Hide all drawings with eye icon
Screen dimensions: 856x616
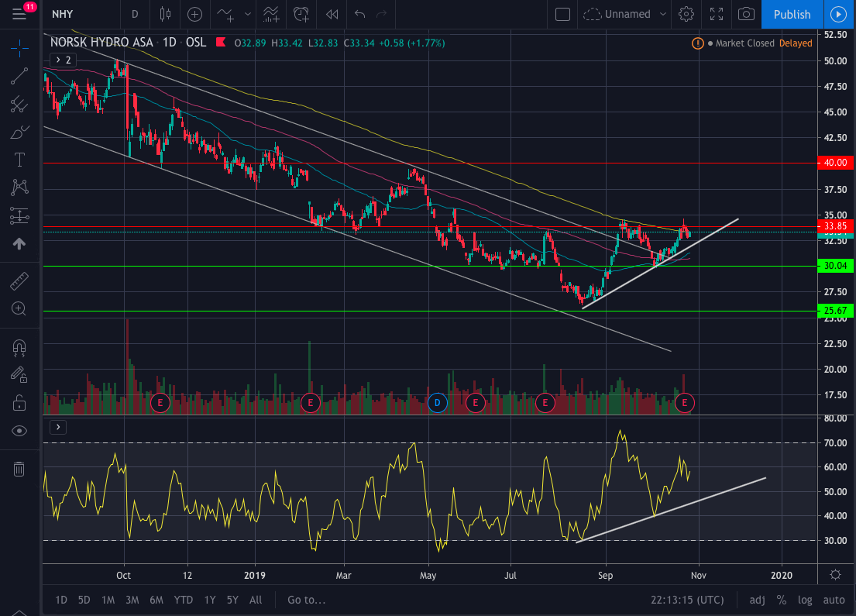point(19,431)
